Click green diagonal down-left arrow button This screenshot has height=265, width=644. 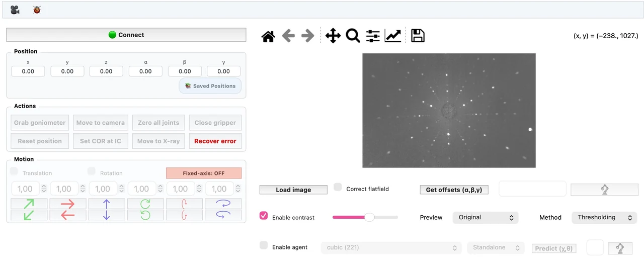point(29,215)
